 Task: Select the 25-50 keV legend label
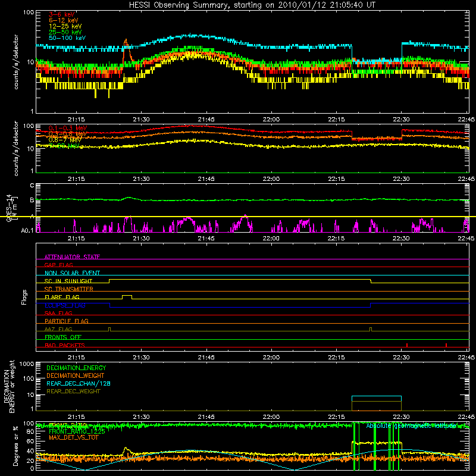(65, 32)
